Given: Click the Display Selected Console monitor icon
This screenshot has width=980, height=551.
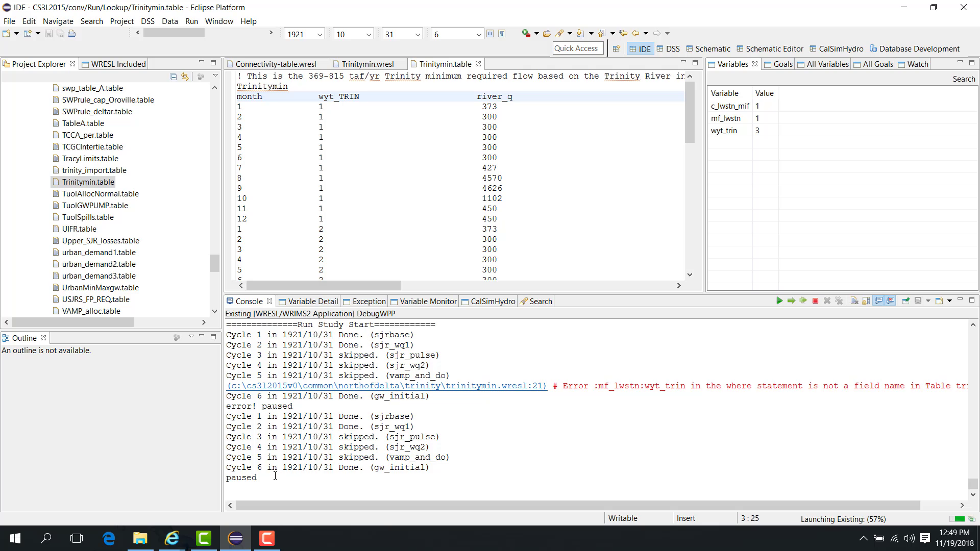Looking at the screenshot, I should [918, 301].
